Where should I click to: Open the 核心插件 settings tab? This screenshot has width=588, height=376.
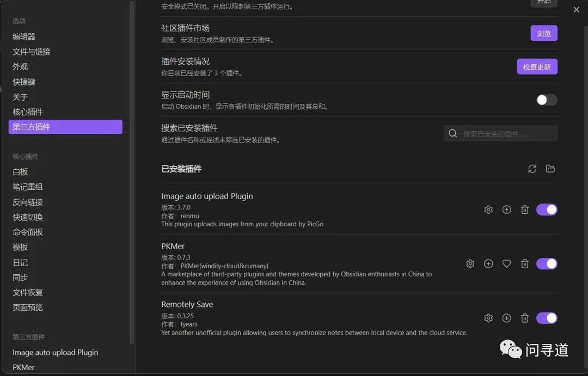coord(66,112)
